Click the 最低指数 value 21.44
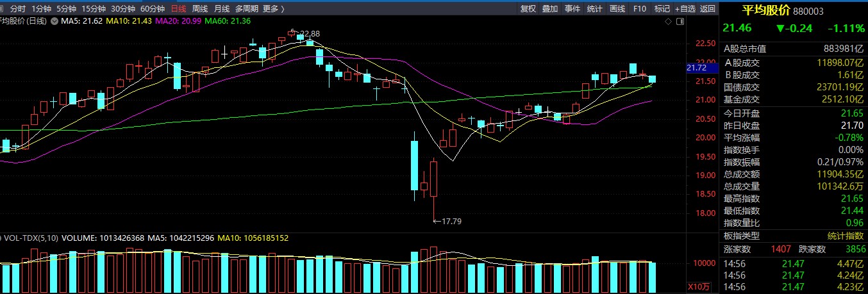The image size is (868, 294). click(x=853, y=211)
